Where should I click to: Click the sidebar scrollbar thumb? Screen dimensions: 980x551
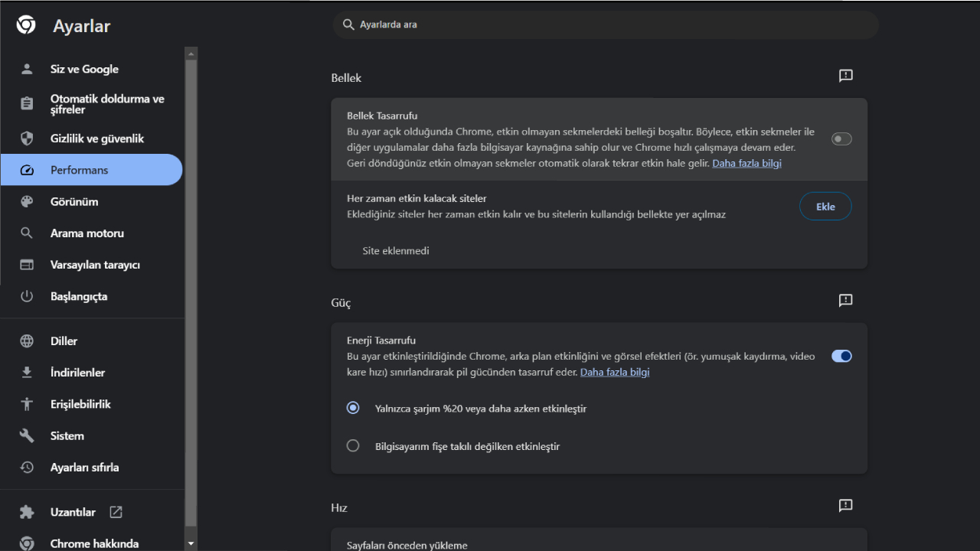191,292
